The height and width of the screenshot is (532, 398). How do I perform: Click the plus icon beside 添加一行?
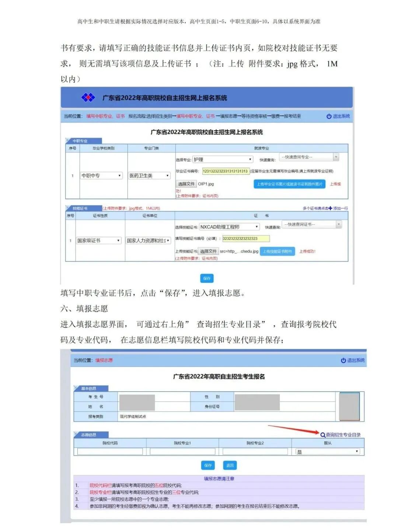[x=330, y=208]
